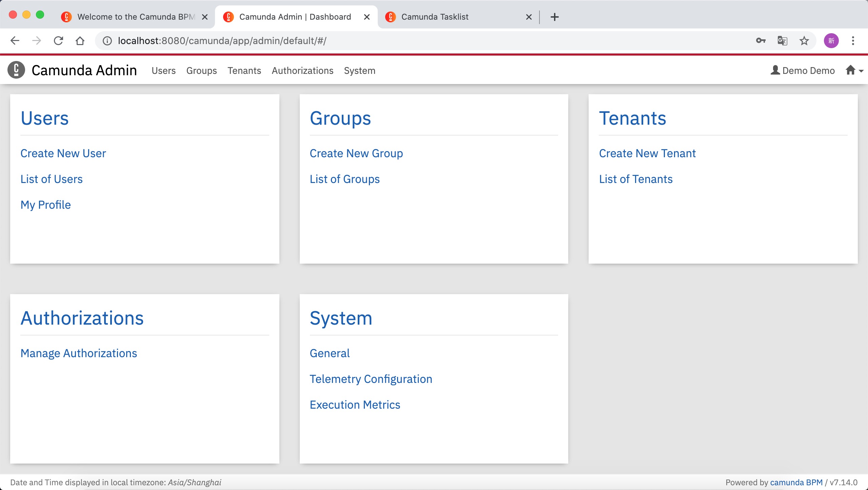Select the Tenants tab
Screen dimensions: 868x490
click(244, 71)
